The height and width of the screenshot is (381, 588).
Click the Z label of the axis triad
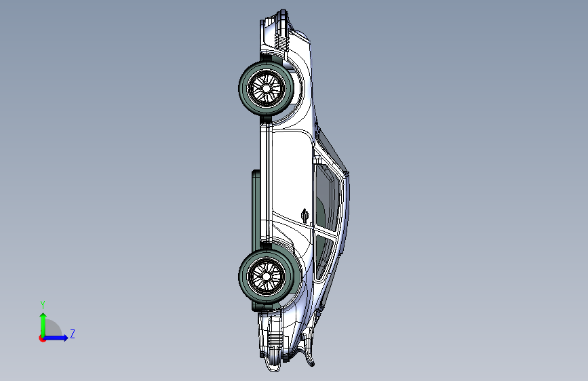coord(73,334)
